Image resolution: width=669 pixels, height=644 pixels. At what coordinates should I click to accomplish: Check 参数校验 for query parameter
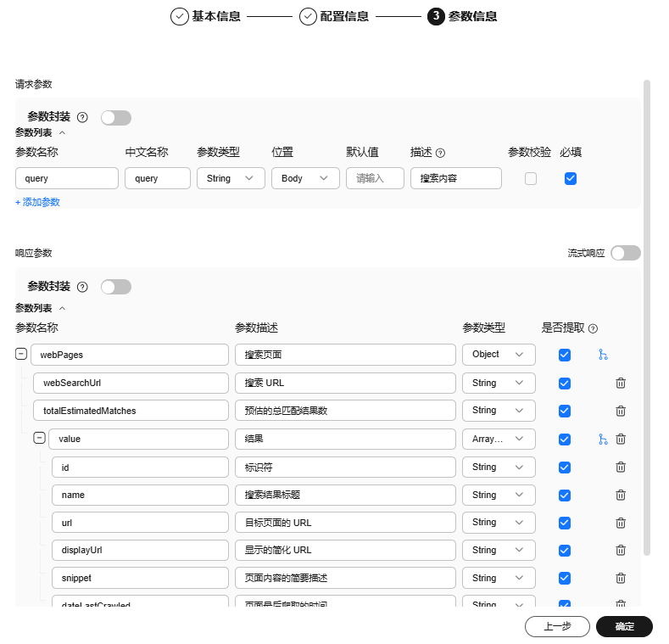pyautogui.click(x=531, y=178)
